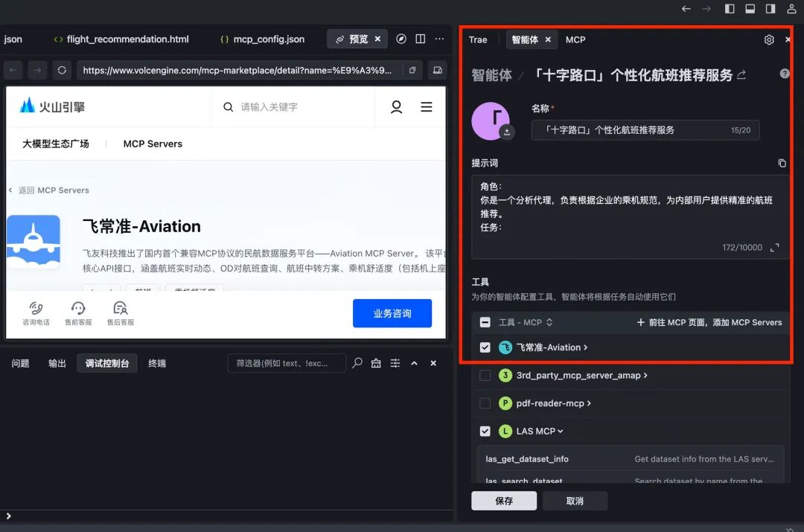Toggle the bottom panel layout icon
Screen dimensions: 804x532
[750, 9]
